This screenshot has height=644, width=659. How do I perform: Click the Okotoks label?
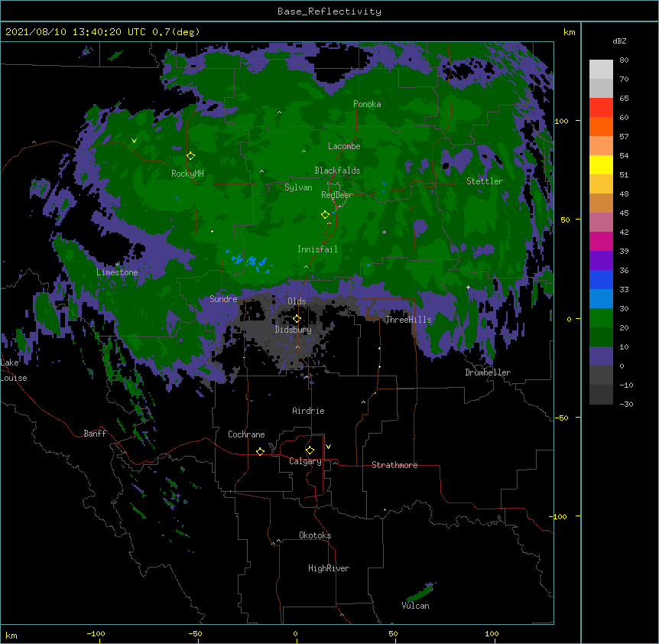click(x=315, y=535)
